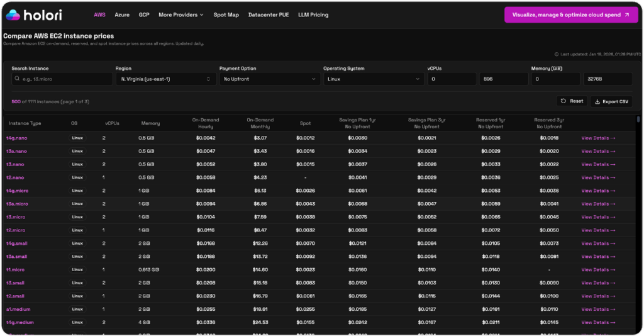
Task: Focus the Search Instance input field
Action: (x=62, y=79)
